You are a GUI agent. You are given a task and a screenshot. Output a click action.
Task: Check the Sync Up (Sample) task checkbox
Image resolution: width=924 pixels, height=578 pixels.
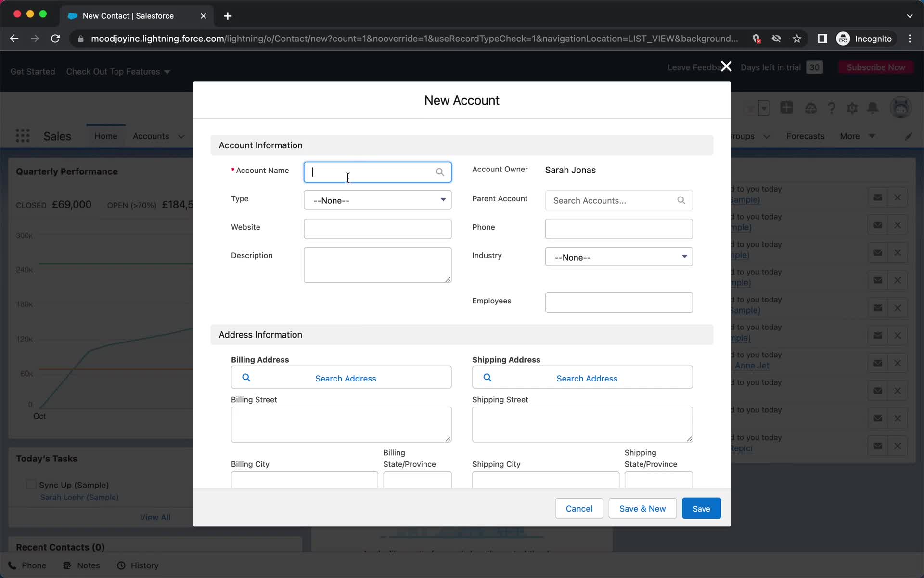pyautogui.click(x=31, y=485)
